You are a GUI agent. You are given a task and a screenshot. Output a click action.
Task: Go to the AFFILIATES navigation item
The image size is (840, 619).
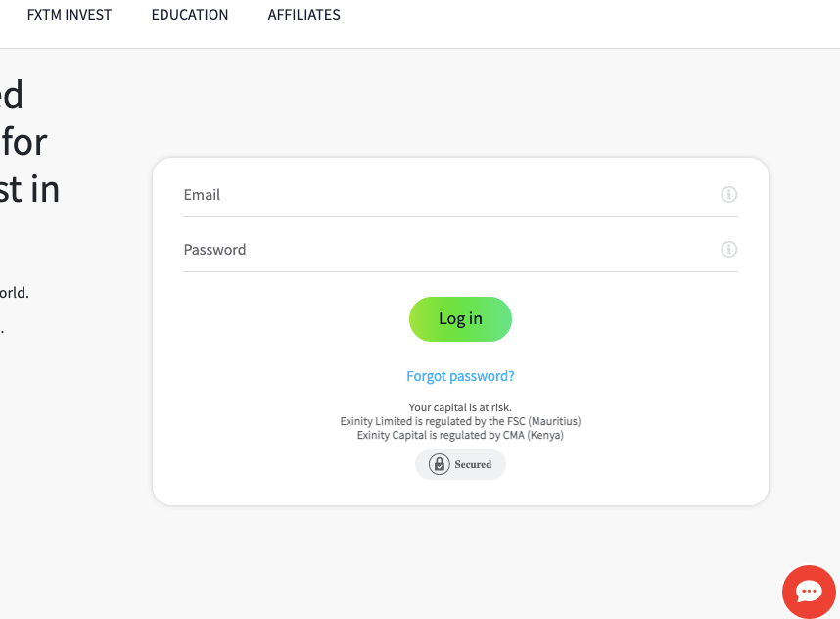pyautogui.click(x=303, y=15)
